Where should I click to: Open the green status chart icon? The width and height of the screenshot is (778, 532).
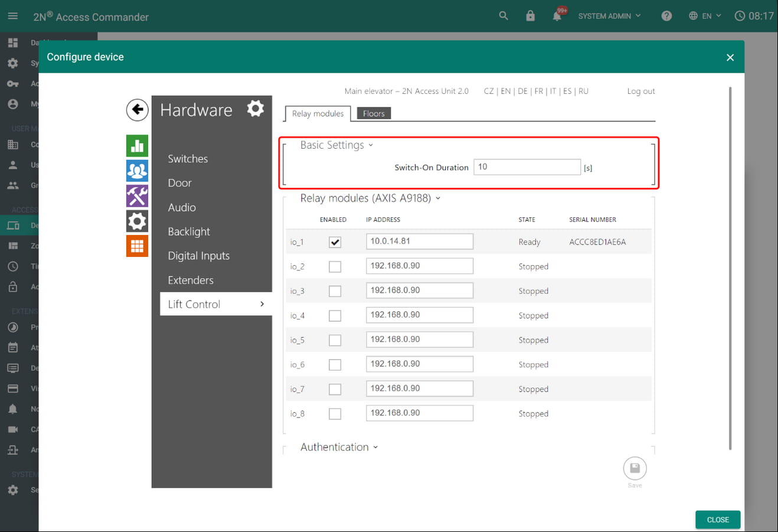click(x=137, y=146)
